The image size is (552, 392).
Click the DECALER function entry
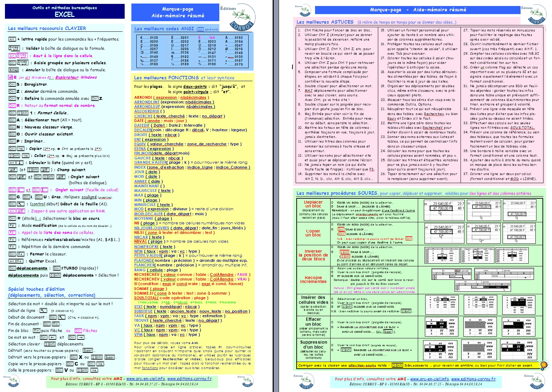click(x=190, y=130)
